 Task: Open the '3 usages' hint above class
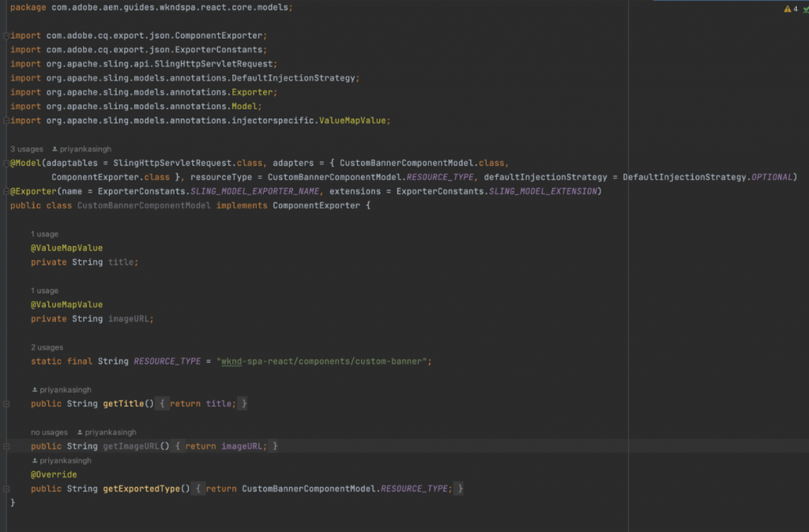point(27,149)
